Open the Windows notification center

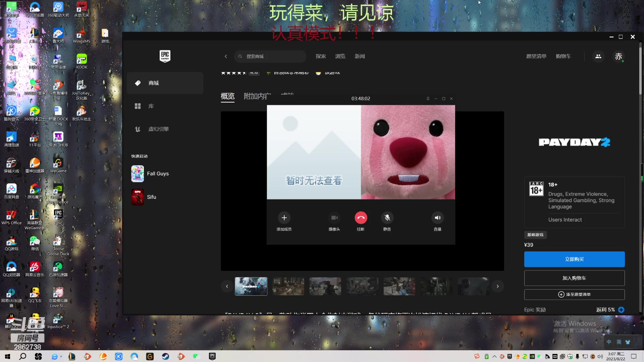(634, 356)
